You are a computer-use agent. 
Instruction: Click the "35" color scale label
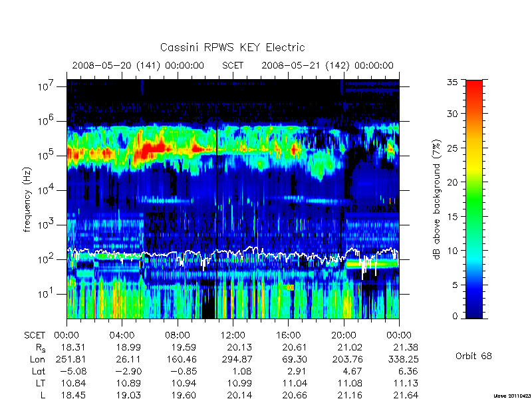[x=452, y=82]
